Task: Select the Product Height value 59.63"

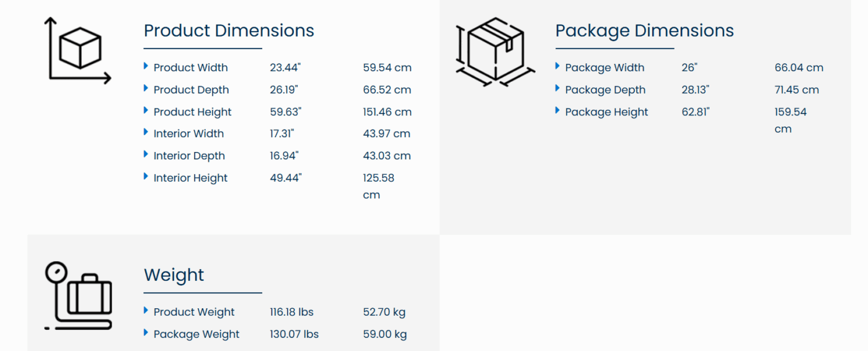Action: click(285, 112)
